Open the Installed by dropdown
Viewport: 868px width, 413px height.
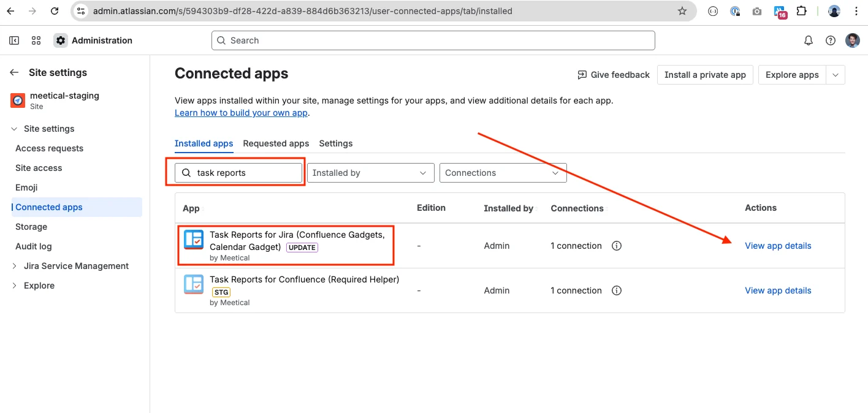[371, 173]
